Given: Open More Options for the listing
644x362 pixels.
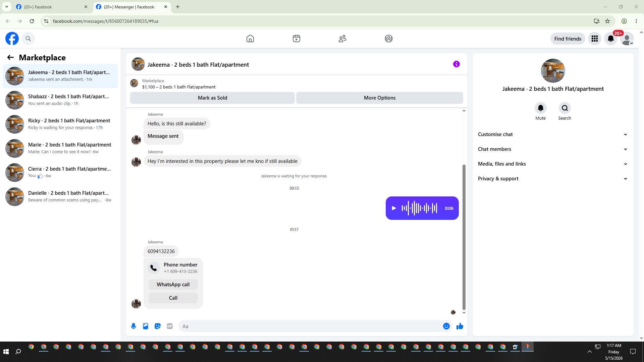Looking at the screenshot, I should click(x=380, y=98).
